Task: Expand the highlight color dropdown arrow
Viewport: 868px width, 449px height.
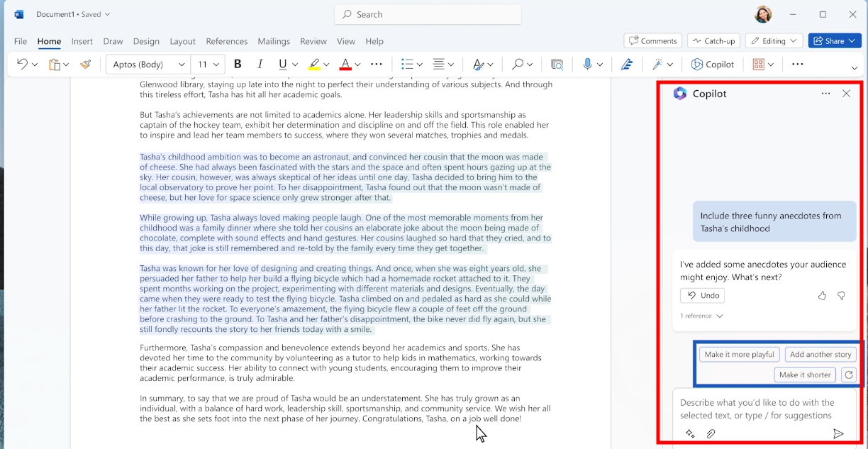Action: 326,65
